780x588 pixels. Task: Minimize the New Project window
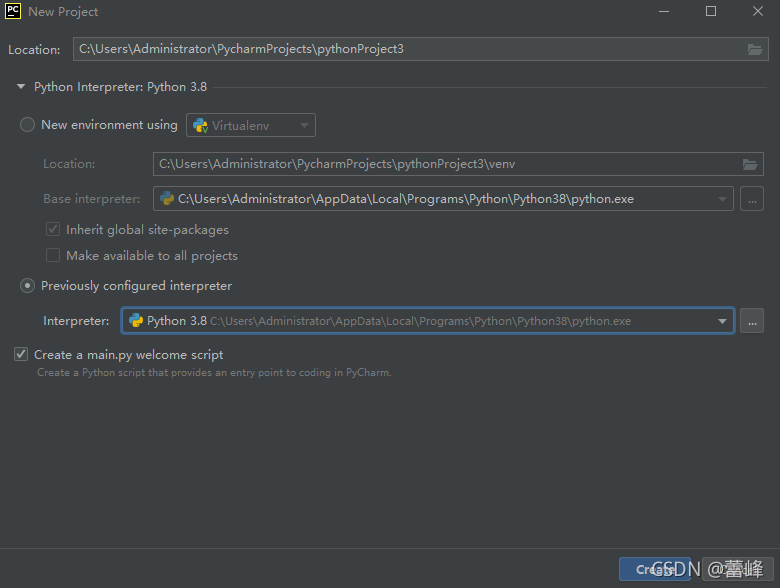pyautogui.click(x=664, y=11)
